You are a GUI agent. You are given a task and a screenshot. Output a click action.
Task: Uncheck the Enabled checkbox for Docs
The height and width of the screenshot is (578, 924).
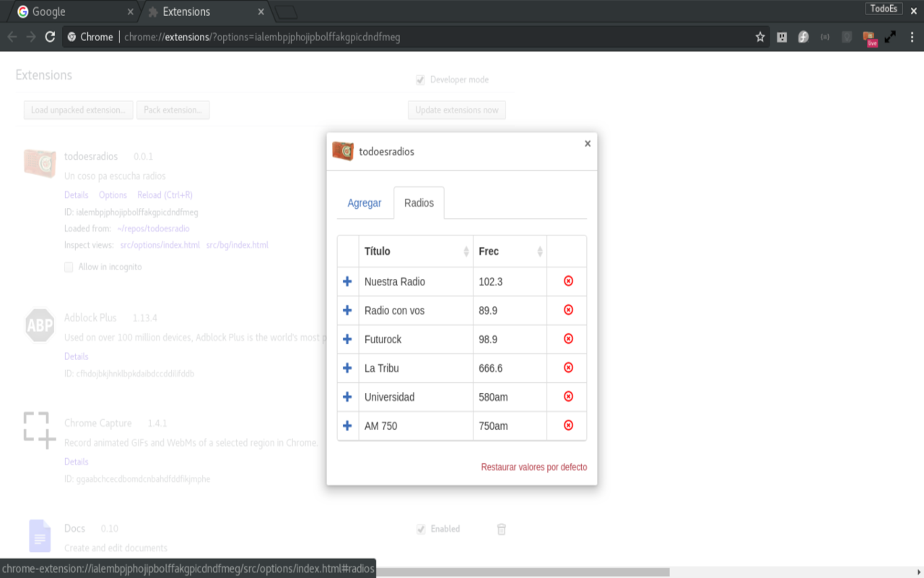tap(420, 529)
